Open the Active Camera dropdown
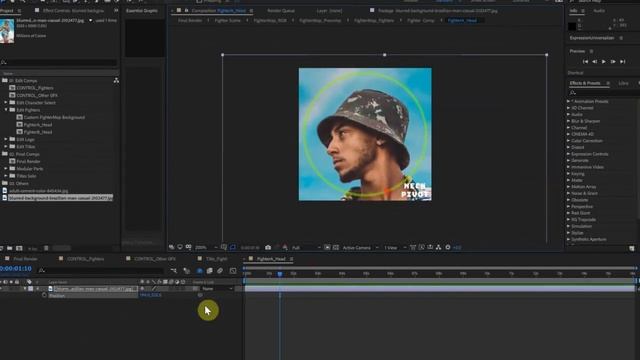This screenshot has height=360, width=640. pos(360,248)
